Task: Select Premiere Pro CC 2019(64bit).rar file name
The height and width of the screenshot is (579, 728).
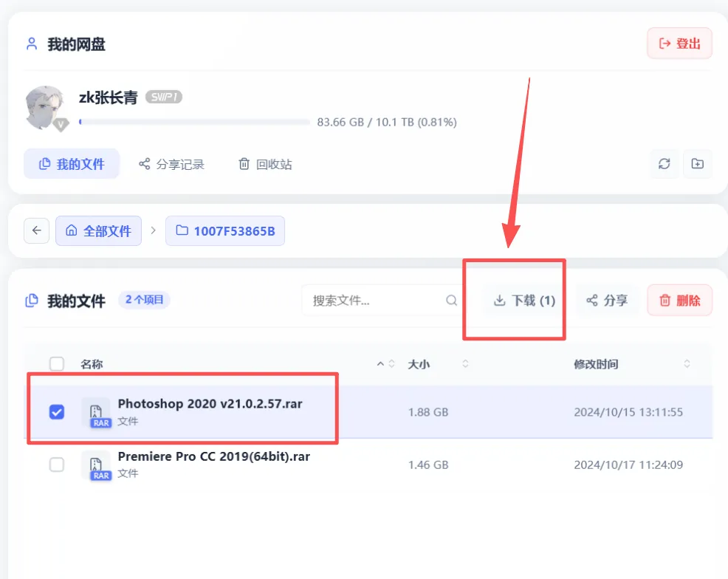Action: pyautogui.click(x=213, y=456)
